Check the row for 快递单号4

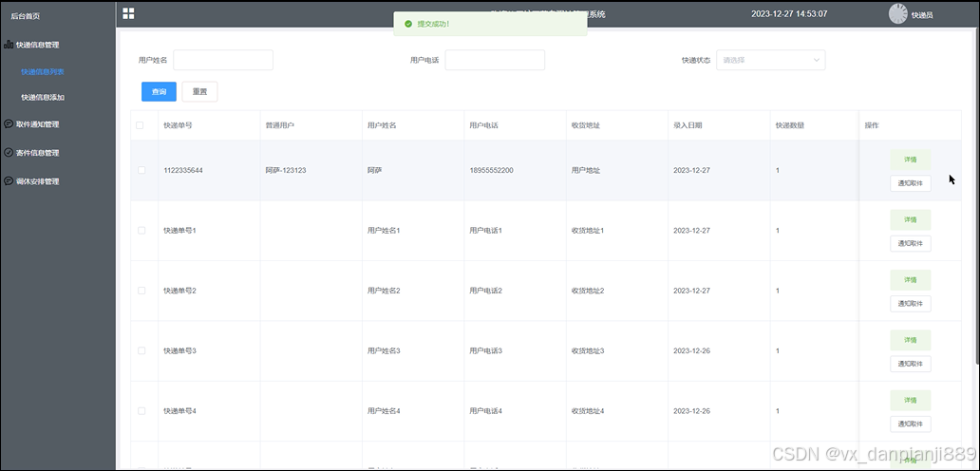coord(141,411)
